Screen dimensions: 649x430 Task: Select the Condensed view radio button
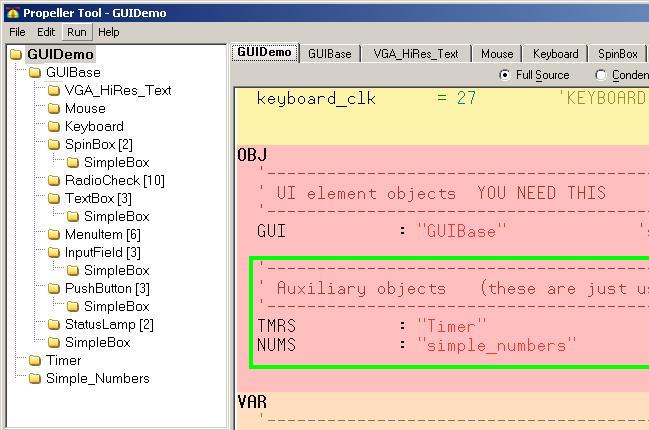tap(601, 75)
